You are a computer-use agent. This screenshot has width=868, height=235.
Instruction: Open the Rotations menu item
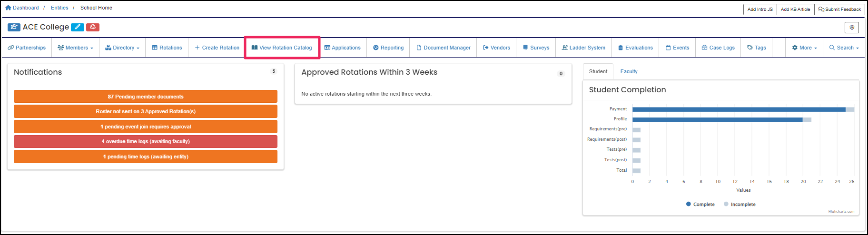pos(167,48)
